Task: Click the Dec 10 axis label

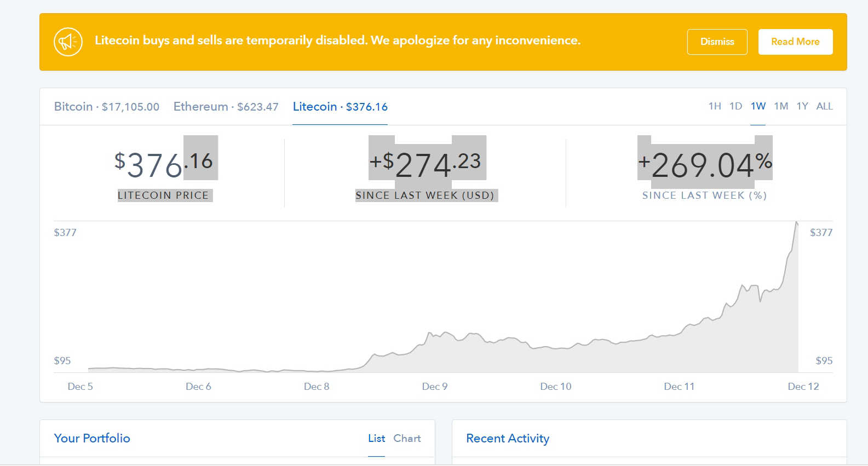Action: coord(556,387)
